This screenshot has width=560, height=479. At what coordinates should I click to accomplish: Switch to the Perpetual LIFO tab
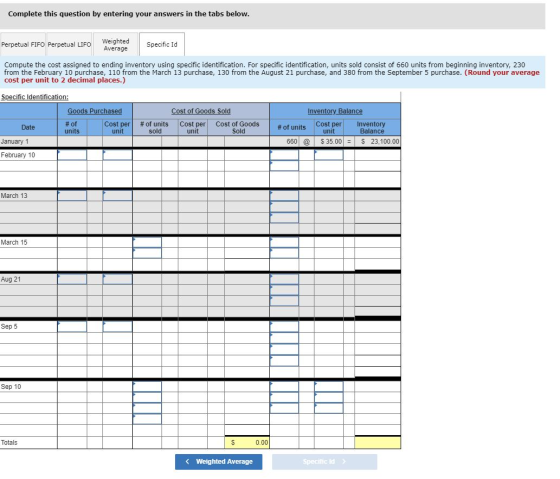[69, 44]
